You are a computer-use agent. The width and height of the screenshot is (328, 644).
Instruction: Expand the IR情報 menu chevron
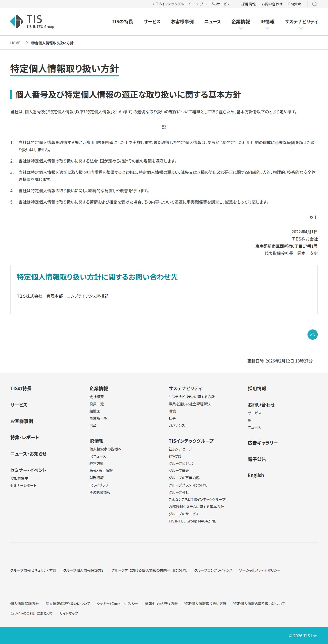point(267,28)
